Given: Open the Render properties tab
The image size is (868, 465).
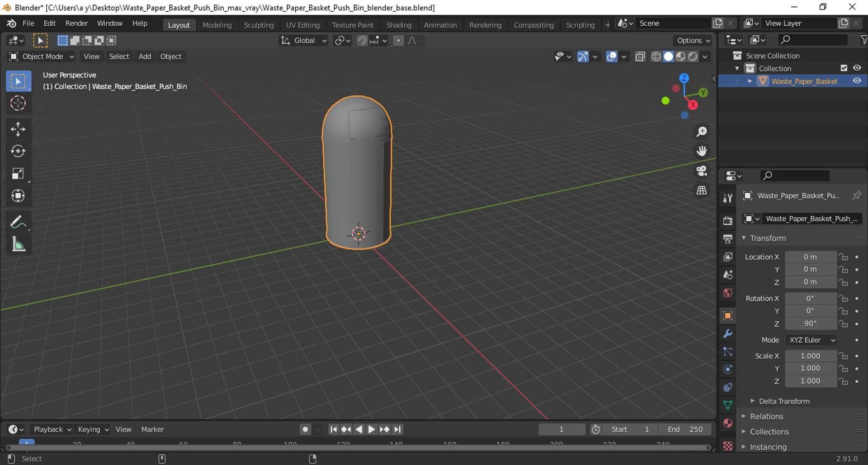Looking at the screenshot, I should pyautogui.click(x=727, y=220).
